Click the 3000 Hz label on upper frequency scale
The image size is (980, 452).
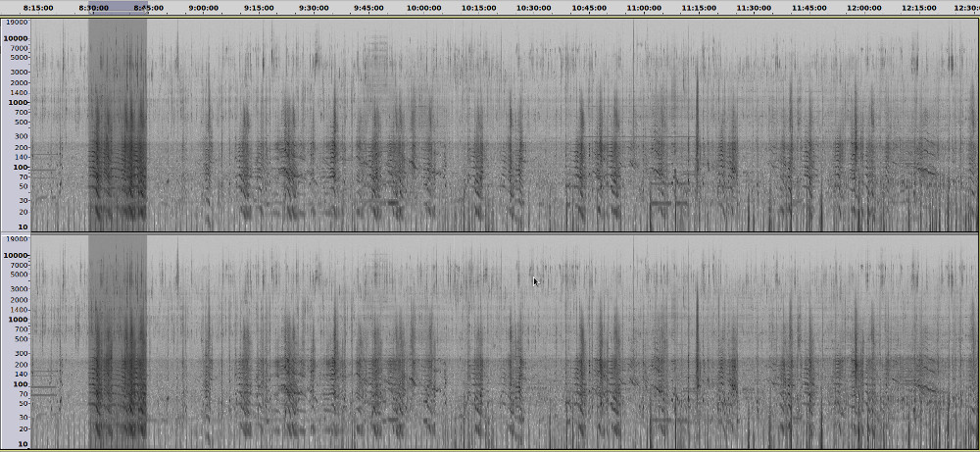[20, 72]
